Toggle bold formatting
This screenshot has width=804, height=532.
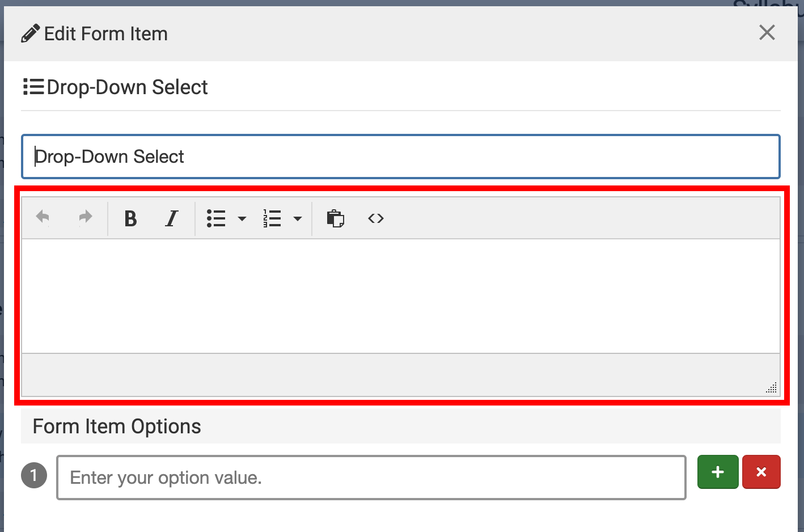click(130, 218)
